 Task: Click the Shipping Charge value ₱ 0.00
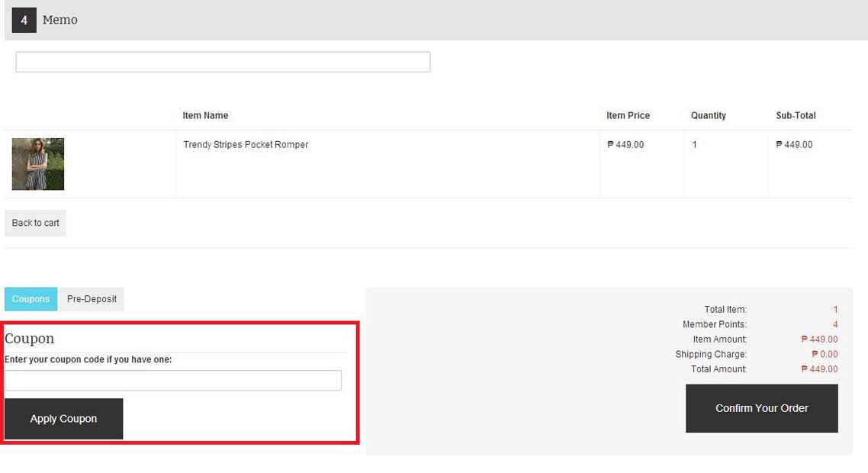pyautogui.click(x=825, y=355)
